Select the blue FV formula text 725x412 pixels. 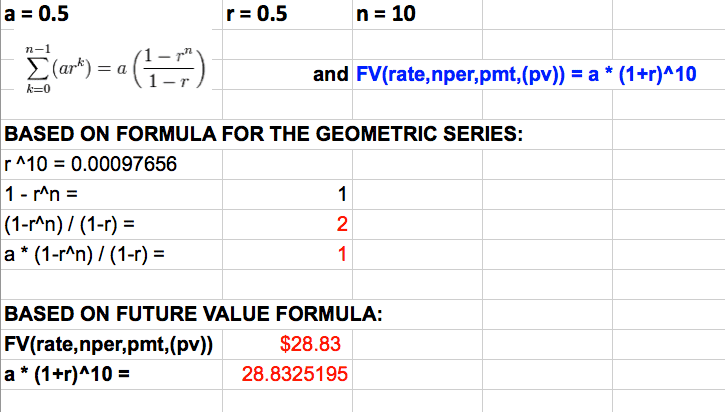pos(525,75)
